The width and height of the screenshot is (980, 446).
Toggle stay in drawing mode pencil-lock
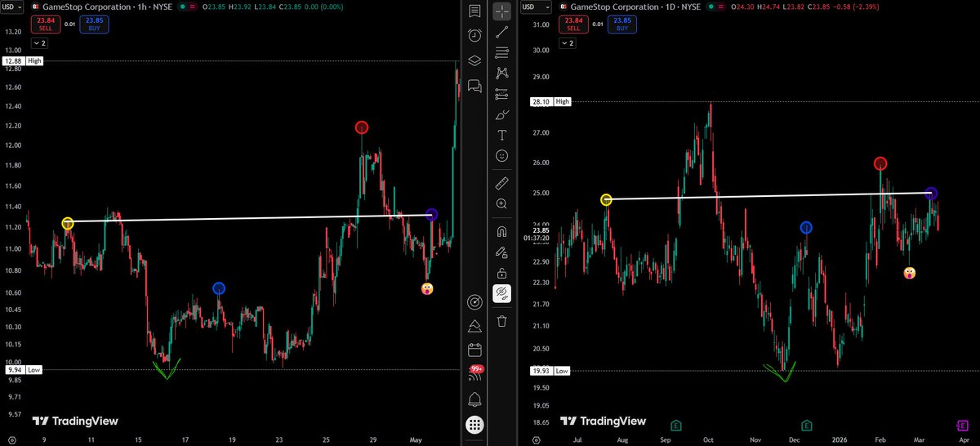[x=501, y=252]
